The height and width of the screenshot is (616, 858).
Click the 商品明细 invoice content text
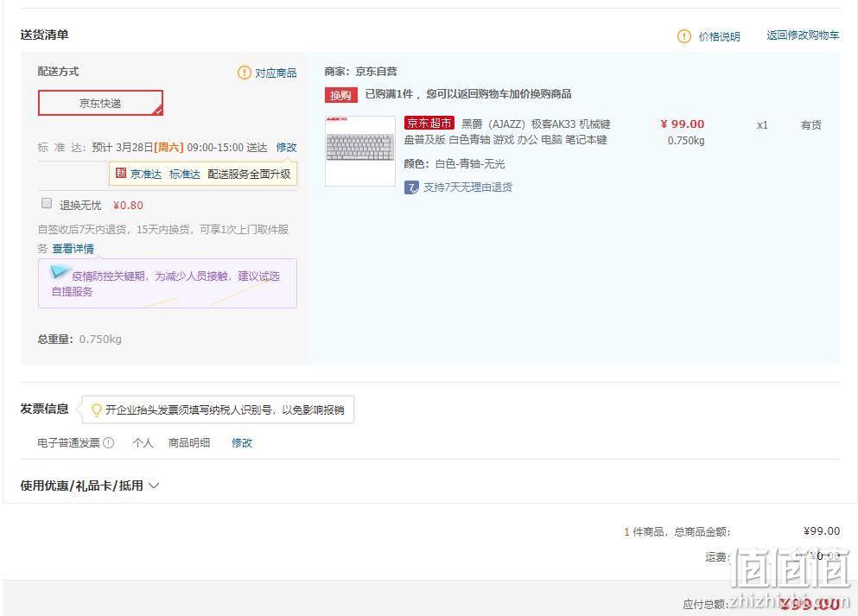tap(189, 442)
